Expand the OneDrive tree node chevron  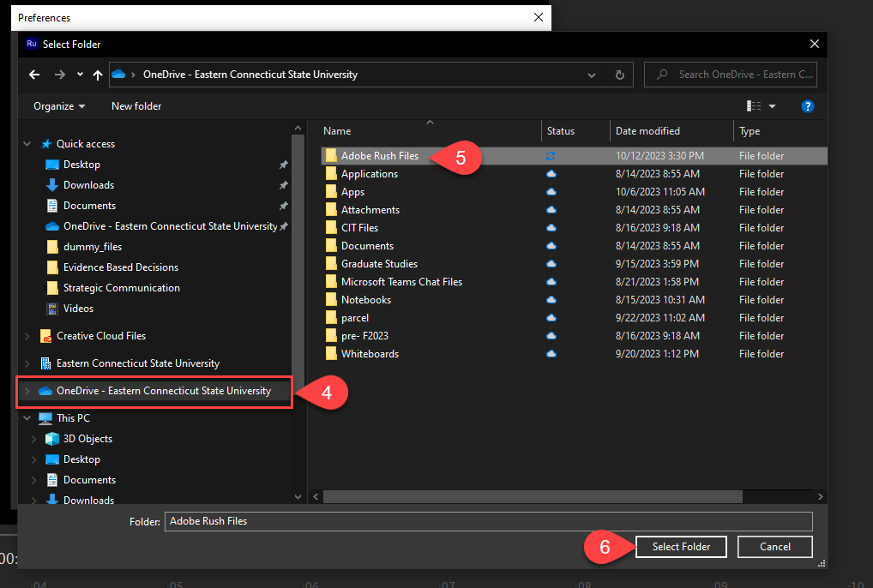[x=27, y=391]
